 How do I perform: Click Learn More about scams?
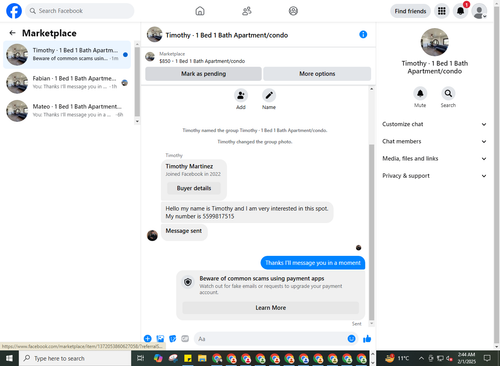point(271,308)
